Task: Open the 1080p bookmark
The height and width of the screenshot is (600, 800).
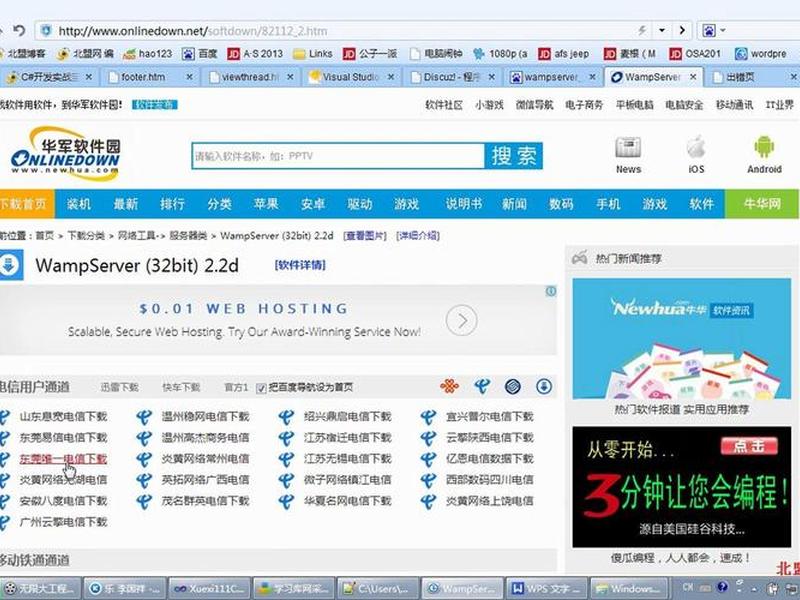Action: click(x=500, y=54)
